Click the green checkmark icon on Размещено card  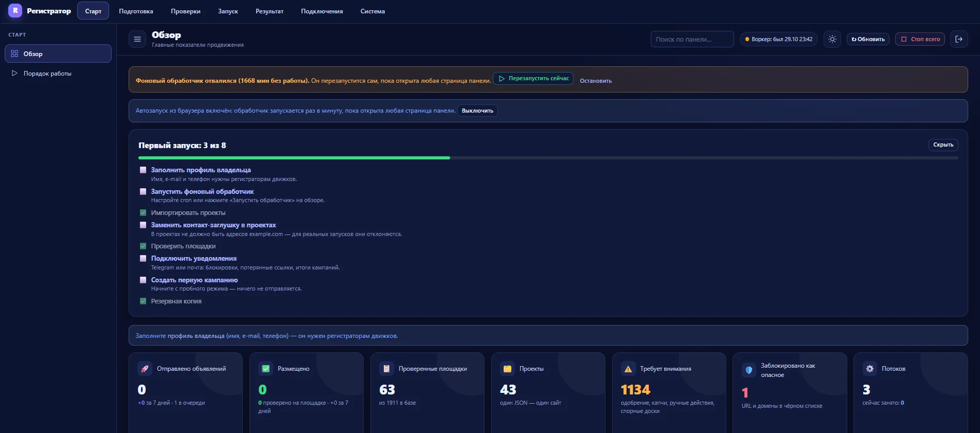[x=266, y=369]
